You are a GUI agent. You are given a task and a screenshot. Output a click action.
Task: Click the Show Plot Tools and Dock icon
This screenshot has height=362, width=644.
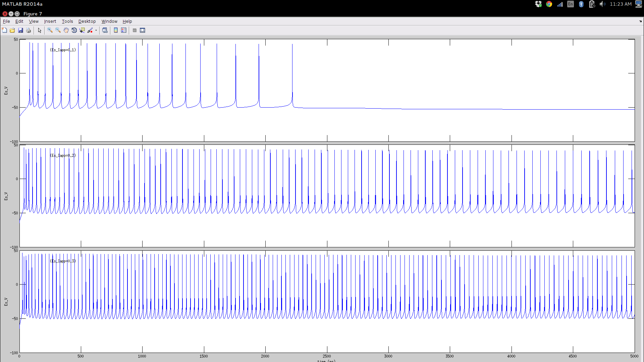pos(143,30)
